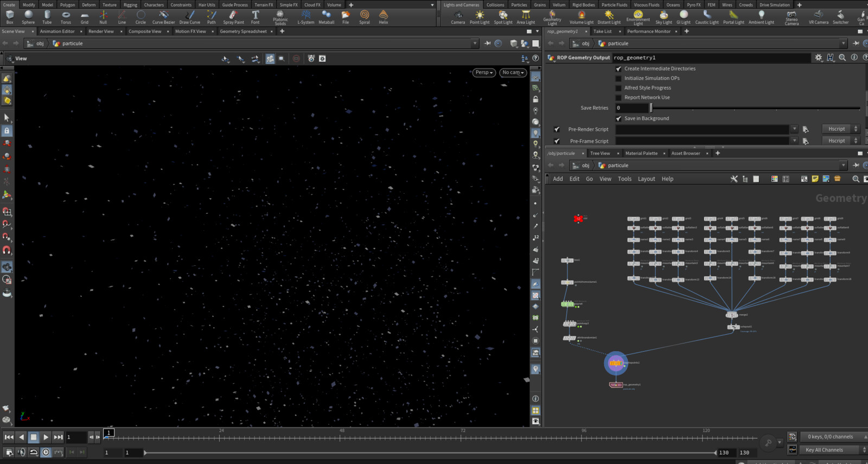Select the merge node in network
The height and width of the screenshot is (464, 868).
pos(732,315)
